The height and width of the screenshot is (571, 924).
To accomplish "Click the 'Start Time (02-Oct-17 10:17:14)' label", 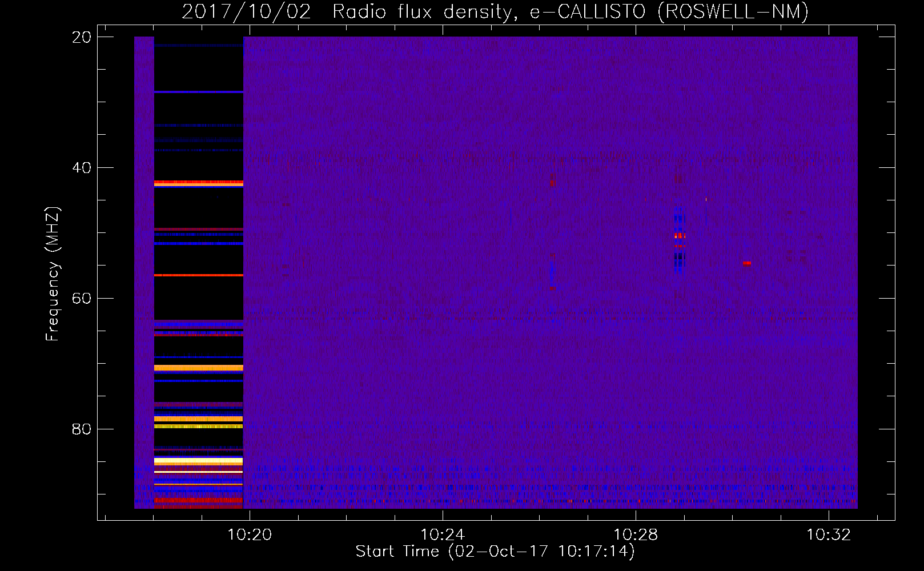I will pyautogui.click(x=495, y=552).
